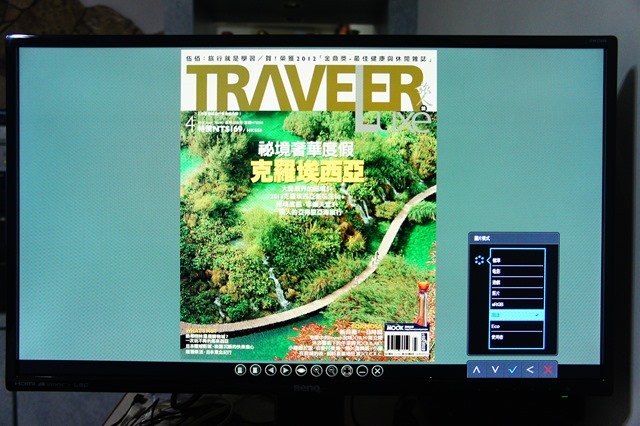Select the 使用者 (User) picture mode
The width and height of the screenshot is (640, 426).
click(517, 337)
